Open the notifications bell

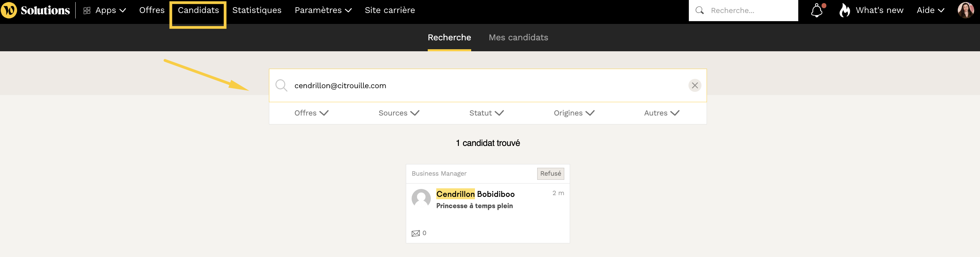(816, 11)
